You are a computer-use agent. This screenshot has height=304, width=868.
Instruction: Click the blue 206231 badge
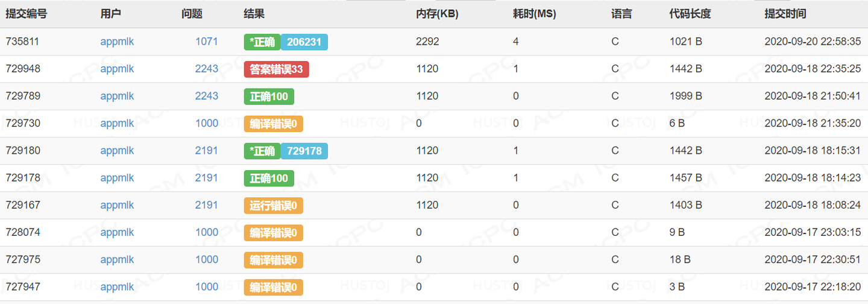click(304, 42)
